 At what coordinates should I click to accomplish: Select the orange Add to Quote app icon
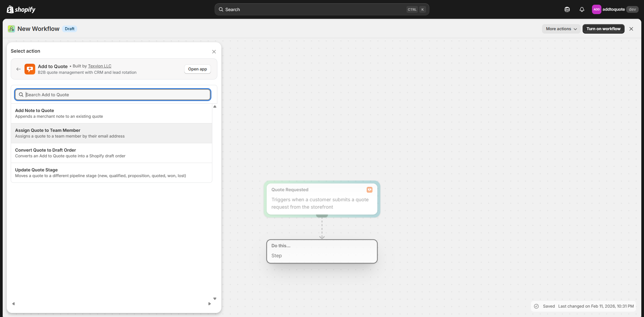click(30, 69)
